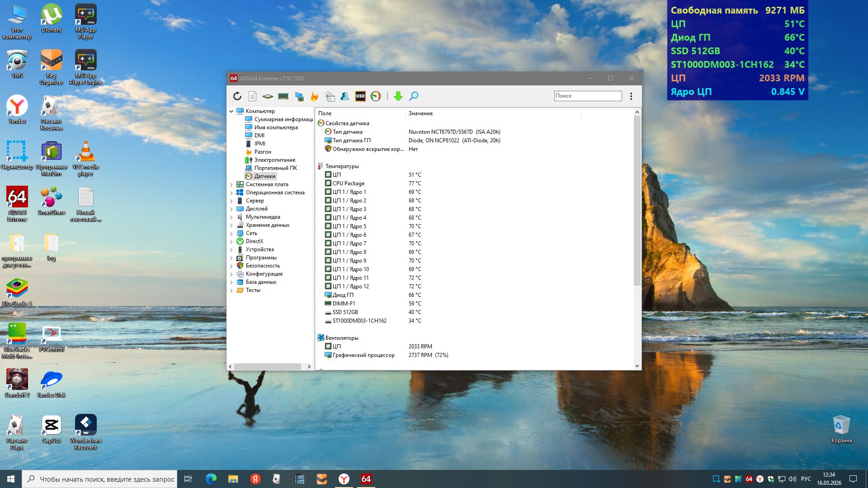868x488 pixels.
Task: Open the Report page icon
Action: 253,96
